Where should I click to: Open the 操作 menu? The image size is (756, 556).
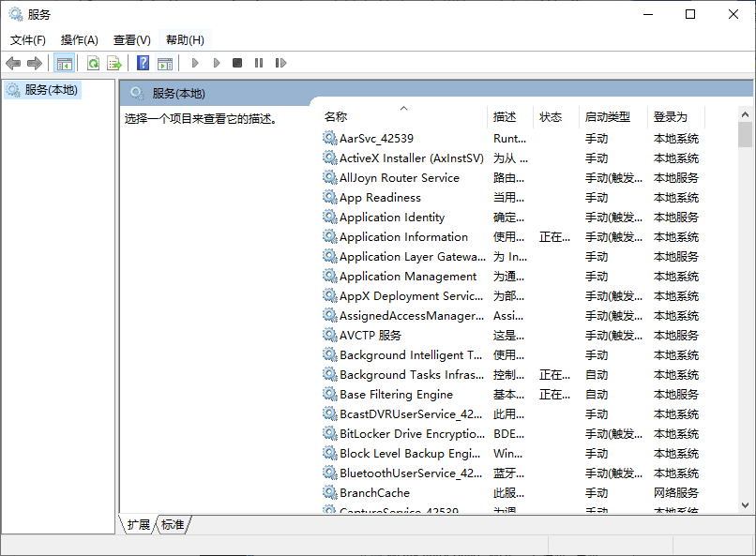coord(79,40)
